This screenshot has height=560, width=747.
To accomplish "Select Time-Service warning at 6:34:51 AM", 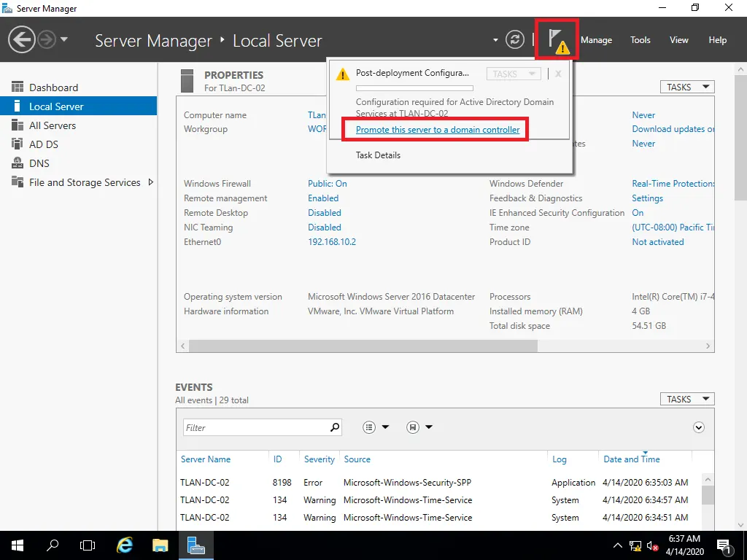I will 438,518.
